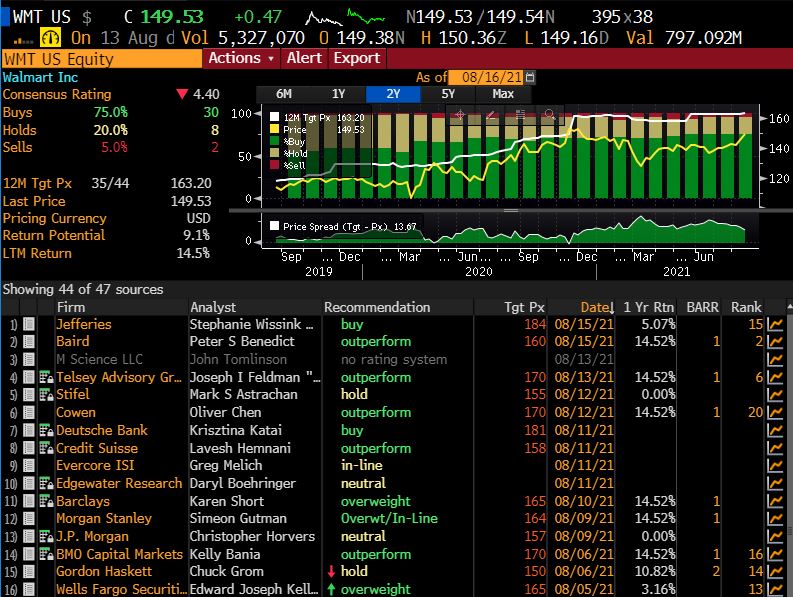
Task: Open the chart icon at end of Stifel row
Action: [x=775, y=395]
